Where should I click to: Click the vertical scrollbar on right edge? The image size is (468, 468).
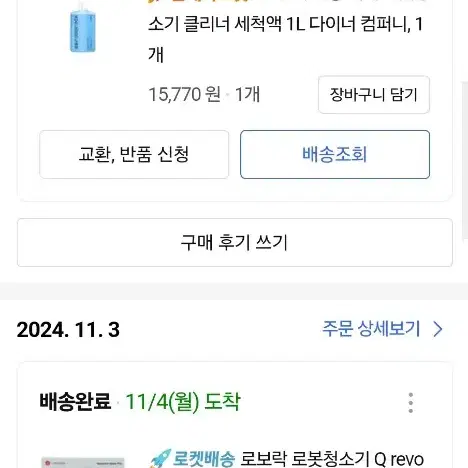tap(465, 160)
